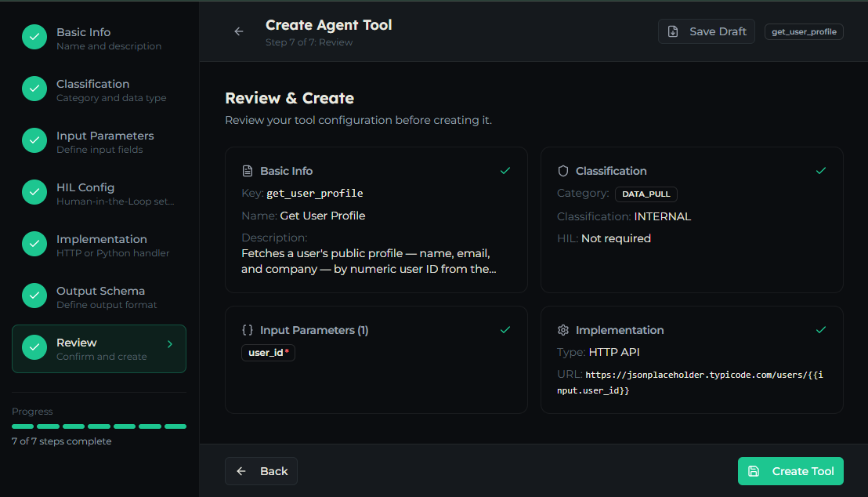This screenshot has height=497, width=868.
Task: Click the get_user_profile badge in header
Action: coord(804,31)
